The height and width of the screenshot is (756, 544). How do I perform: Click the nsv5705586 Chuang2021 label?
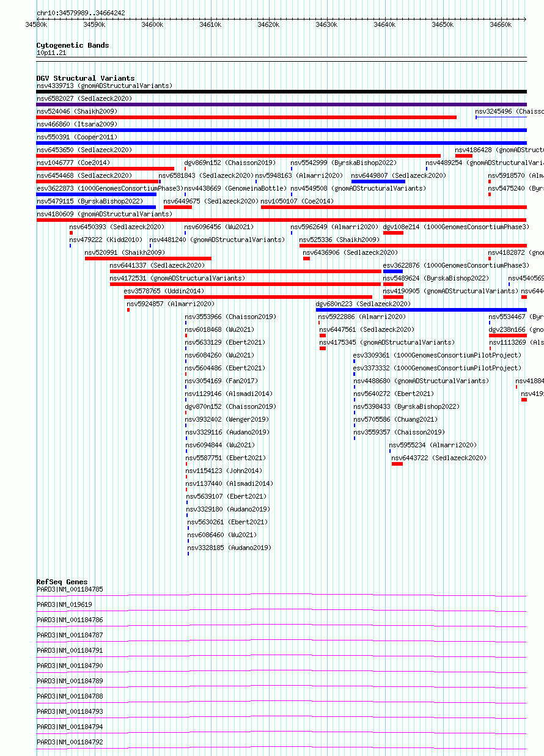coord(396,419)
